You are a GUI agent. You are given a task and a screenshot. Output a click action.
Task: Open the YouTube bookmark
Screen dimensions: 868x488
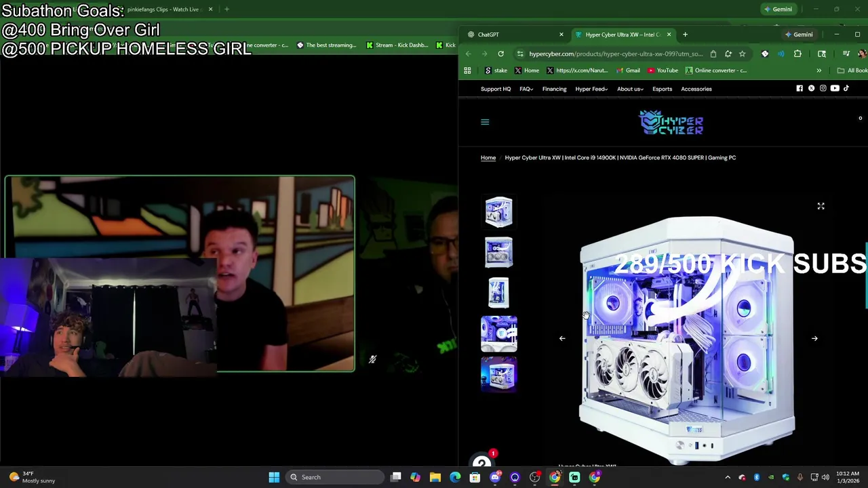pyautogui.click(x=663, y=70)
